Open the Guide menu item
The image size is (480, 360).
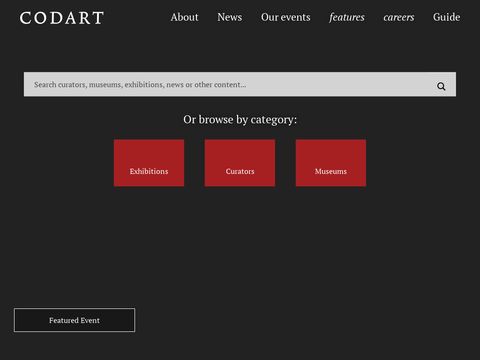point(446,17)
